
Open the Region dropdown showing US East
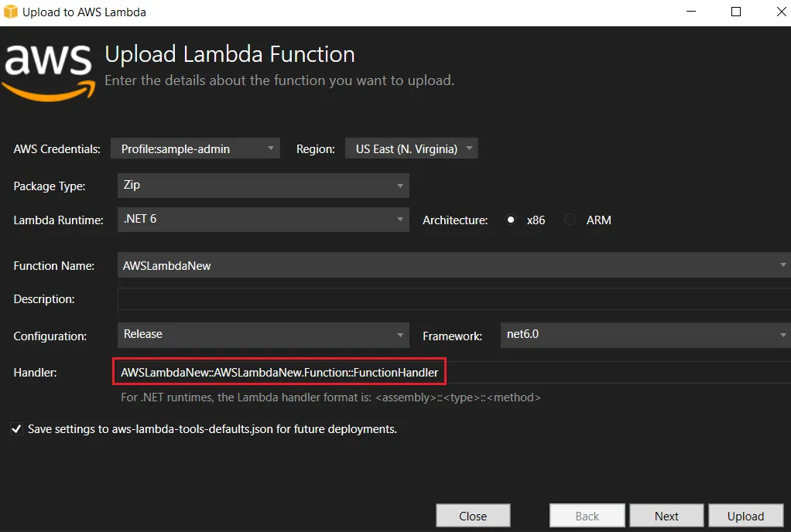pyautogui.click(x=411, y=148)
